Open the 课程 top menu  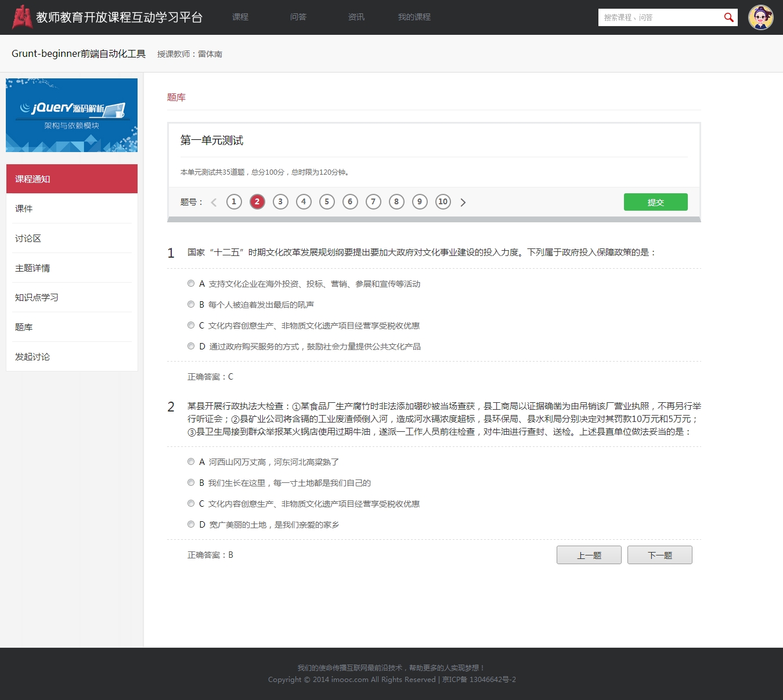[x=240, y=17]
